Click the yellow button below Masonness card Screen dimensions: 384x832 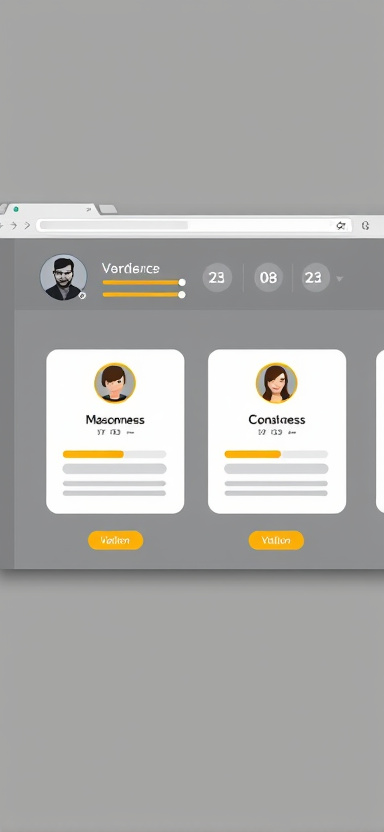pos(115,540)
